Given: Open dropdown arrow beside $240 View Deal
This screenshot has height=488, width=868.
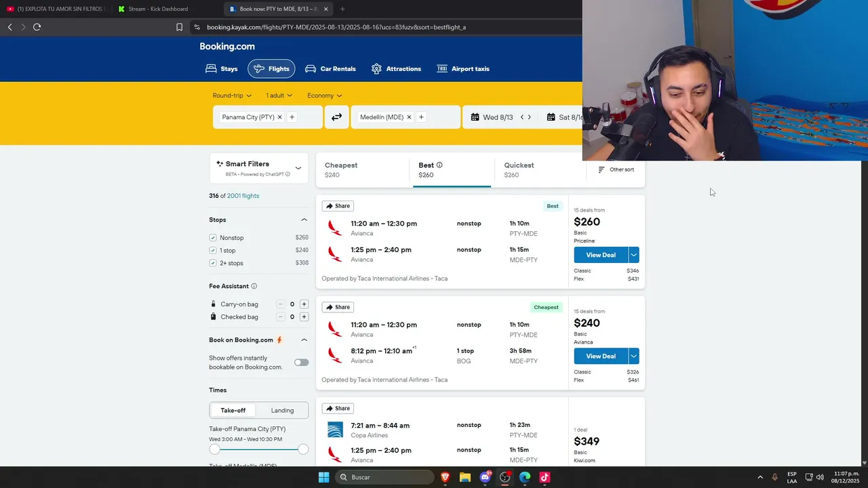Looking at the screenshot, I should coord(633,356).
